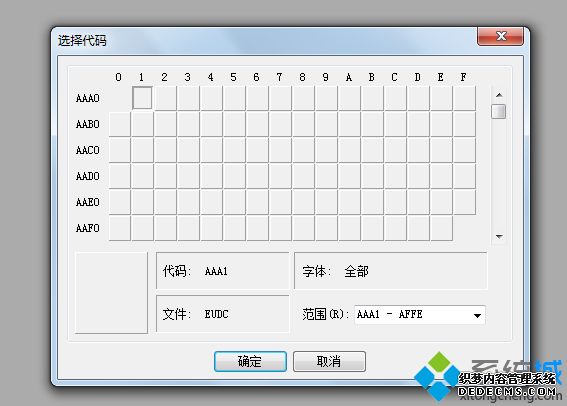Close the 选择代码 dialog
Screen dimensions: 567x406
[500, 36]
